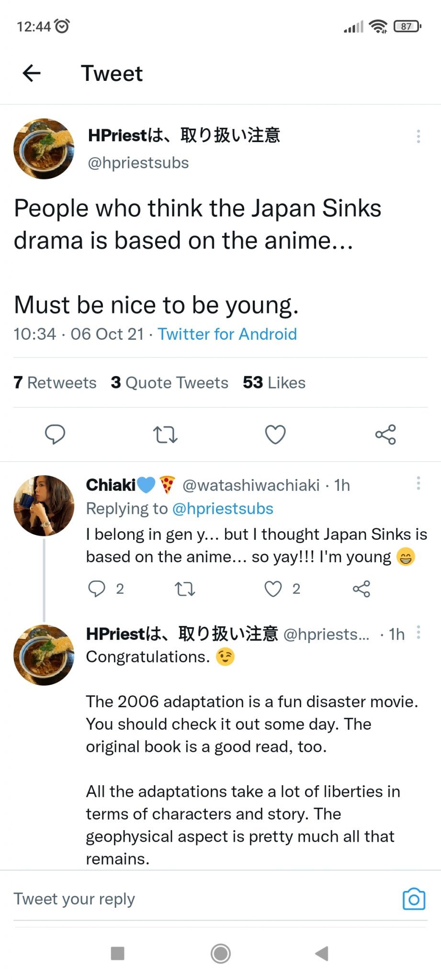The height and width of the screenshot is (980, 441).
Task: Like the main tweet with the heart icon
Action: (x=275, y=434)
